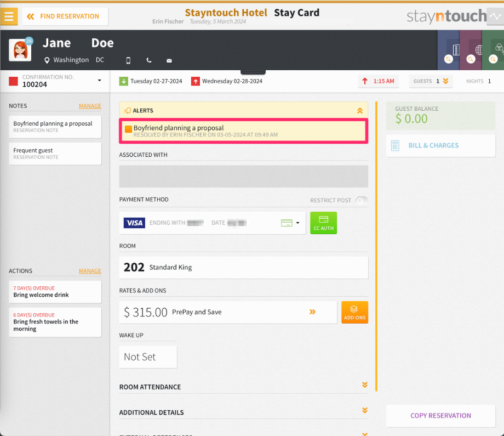Click the location pin icon
The image size is (504, 436).
tap(47, 60)
